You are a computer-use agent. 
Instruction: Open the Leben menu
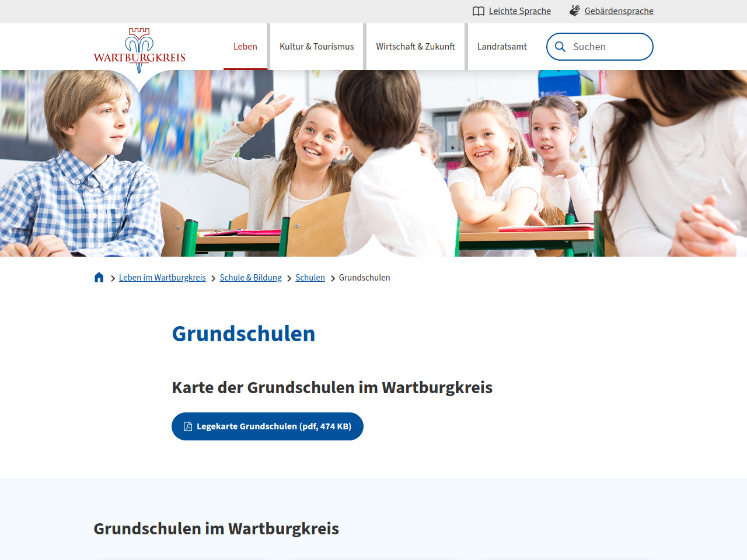(x=245, y=47)
